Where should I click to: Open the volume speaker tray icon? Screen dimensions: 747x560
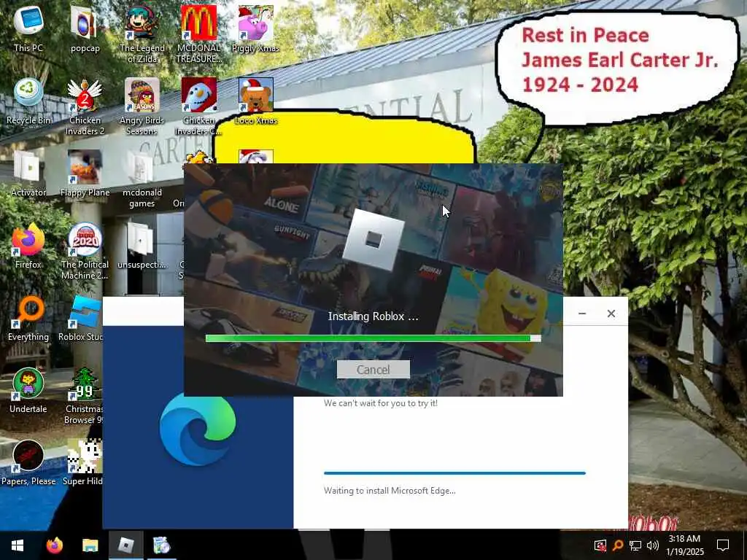point(653,545)
